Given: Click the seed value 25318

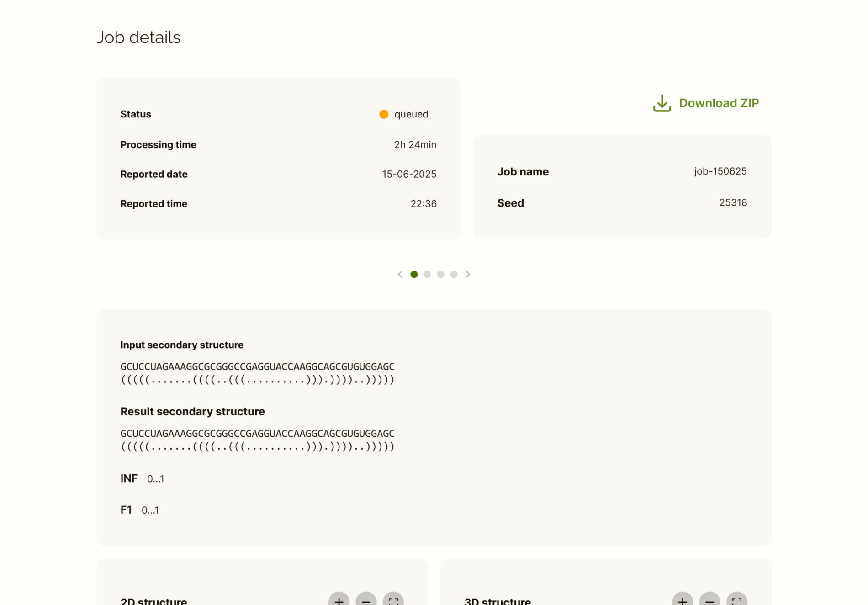Looking at the screenshot, I should 733,202.
